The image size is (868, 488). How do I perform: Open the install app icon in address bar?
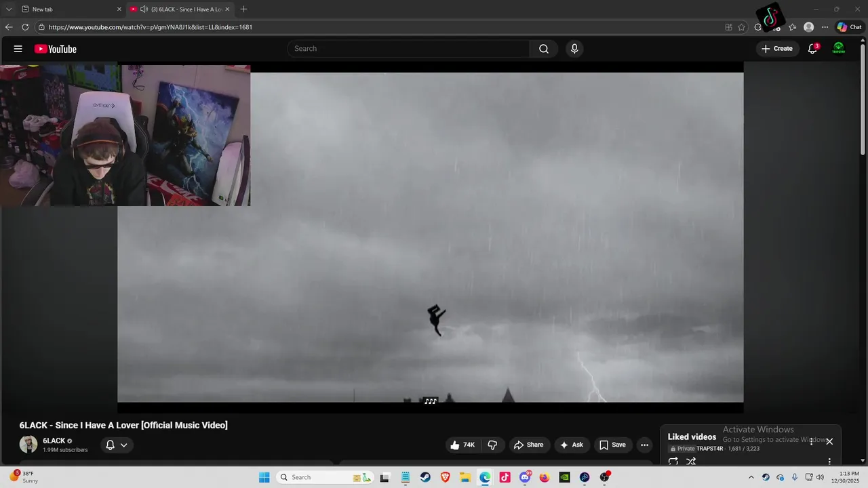click(x=728, y=27)
